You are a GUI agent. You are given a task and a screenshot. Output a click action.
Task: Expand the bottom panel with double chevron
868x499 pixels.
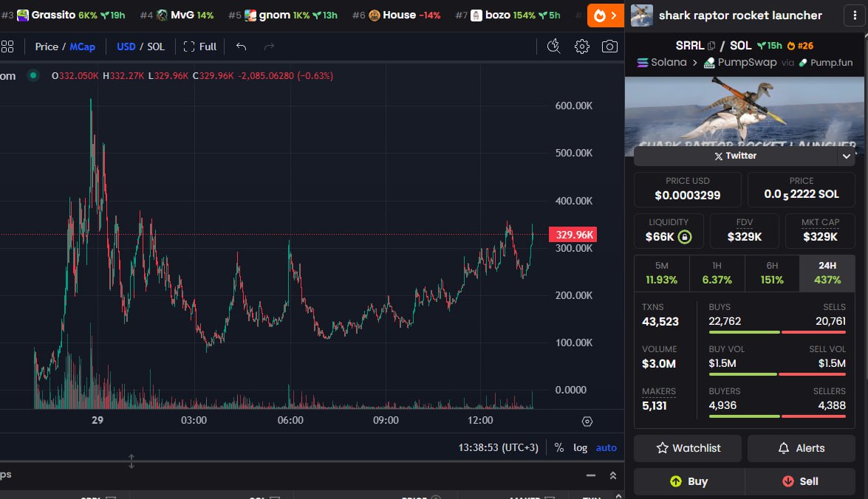point(613,476)
